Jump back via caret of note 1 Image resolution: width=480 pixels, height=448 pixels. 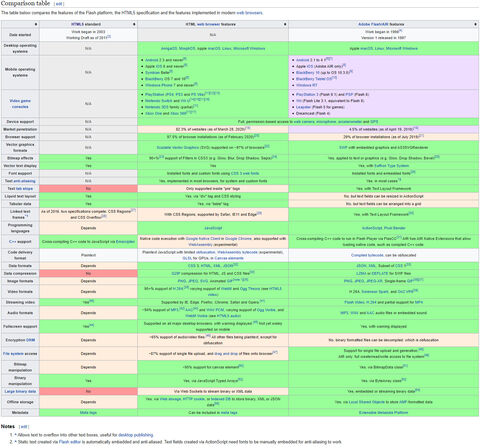pos(15,435)
